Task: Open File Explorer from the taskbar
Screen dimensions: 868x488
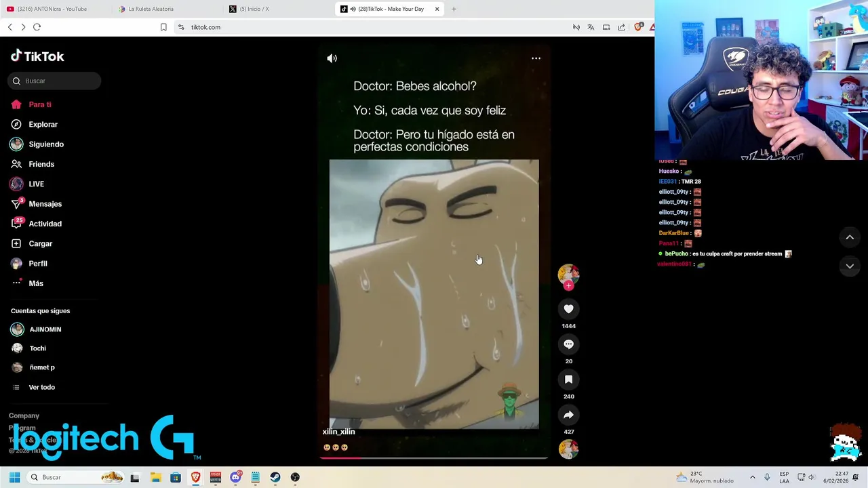Action: coord(155,477)
